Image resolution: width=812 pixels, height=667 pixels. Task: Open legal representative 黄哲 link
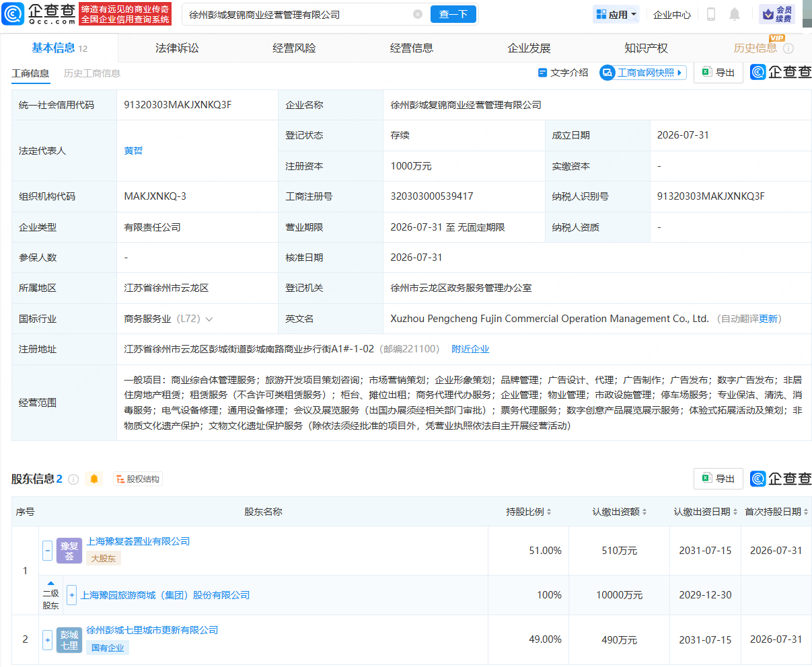(133, 151)
